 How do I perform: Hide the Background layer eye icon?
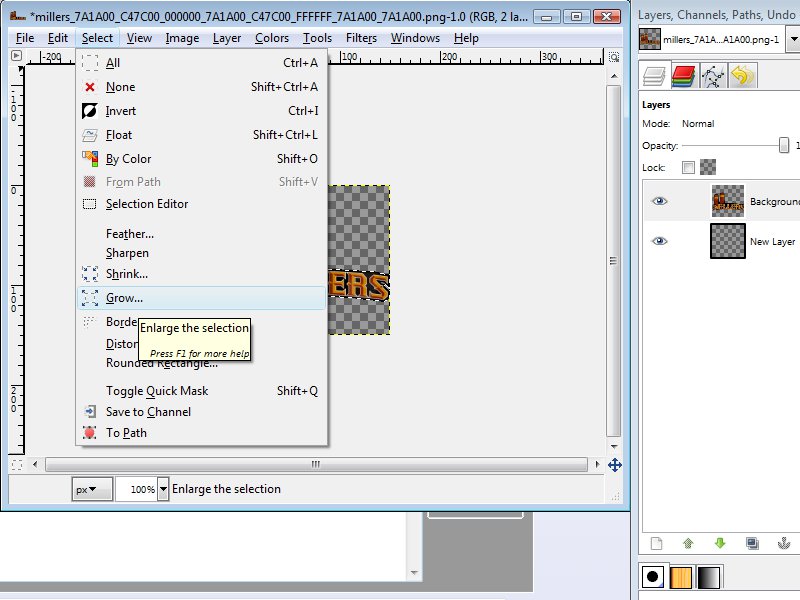tap(659, 201)
